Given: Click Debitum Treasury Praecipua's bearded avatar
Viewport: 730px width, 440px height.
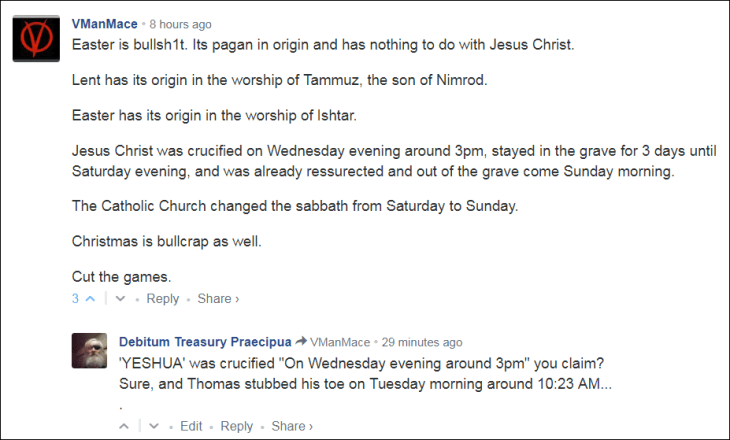Looking at the screenshot, I should click(90, 350).
